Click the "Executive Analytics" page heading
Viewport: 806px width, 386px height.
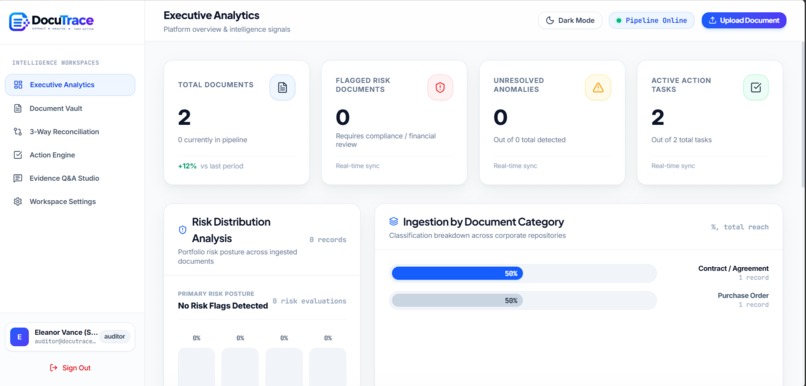coord(211,15)
